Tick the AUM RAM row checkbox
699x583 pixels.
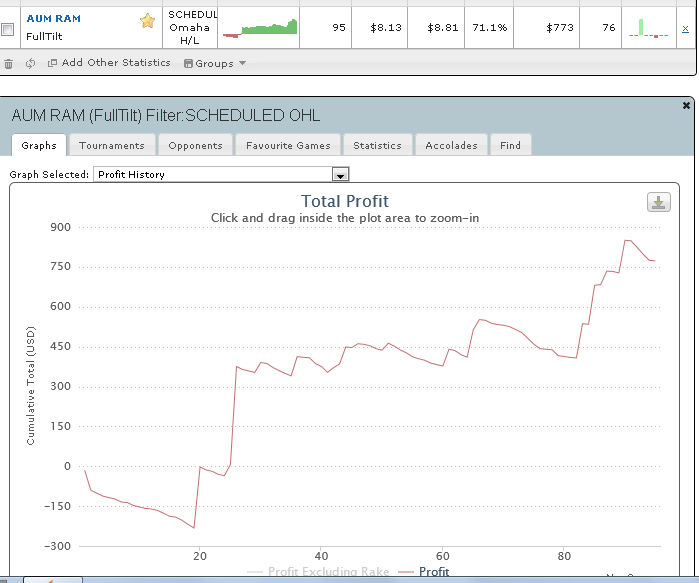8,29
